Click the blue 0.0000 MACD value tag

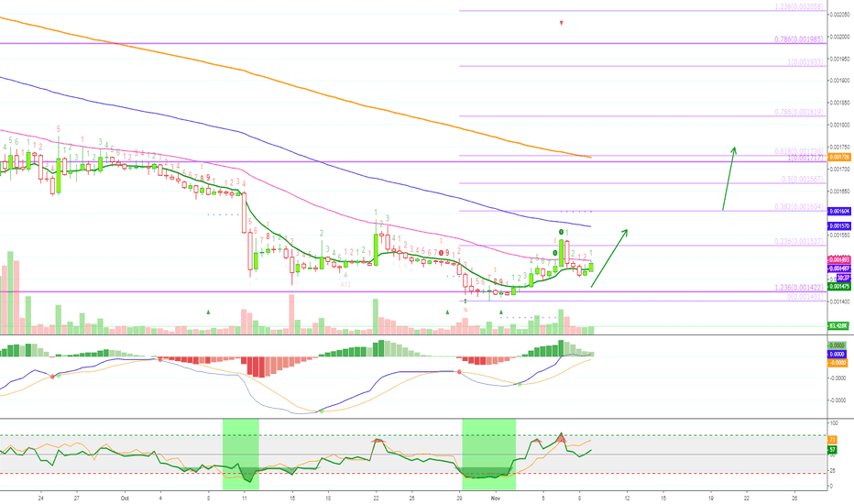point(838,354)
